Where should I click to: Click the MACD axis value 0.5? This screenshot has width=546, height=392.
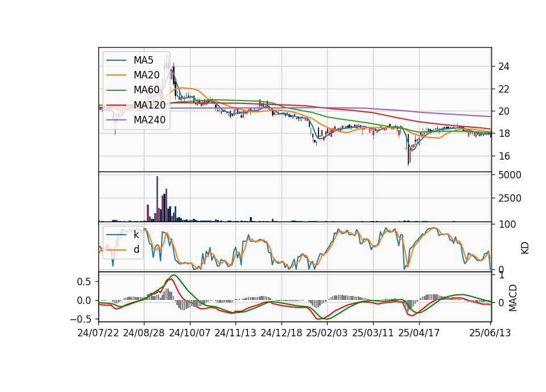[x=84, y=281]
